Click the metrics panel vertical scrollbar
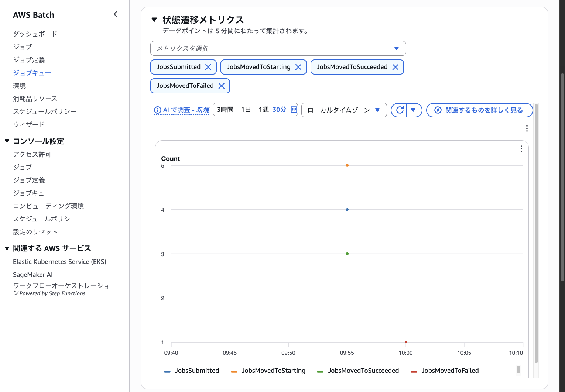 pyautogui.click(x=536, y=233)
